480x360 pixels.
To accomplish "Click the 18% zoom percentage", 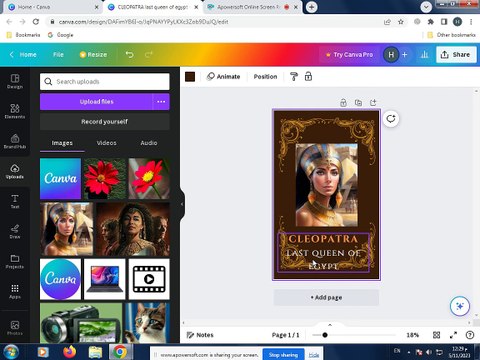I will 413,335.
